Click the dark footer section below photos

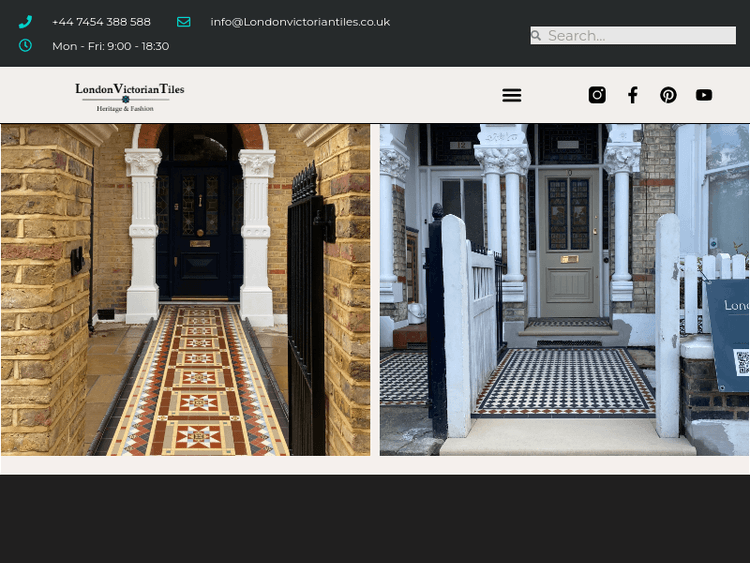375,518
